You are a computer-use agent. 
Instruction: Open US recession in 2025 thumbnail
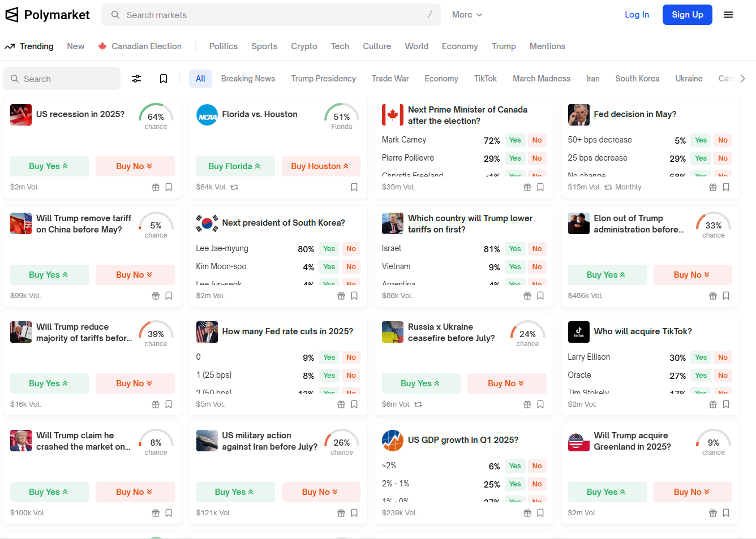coord(21,115)
